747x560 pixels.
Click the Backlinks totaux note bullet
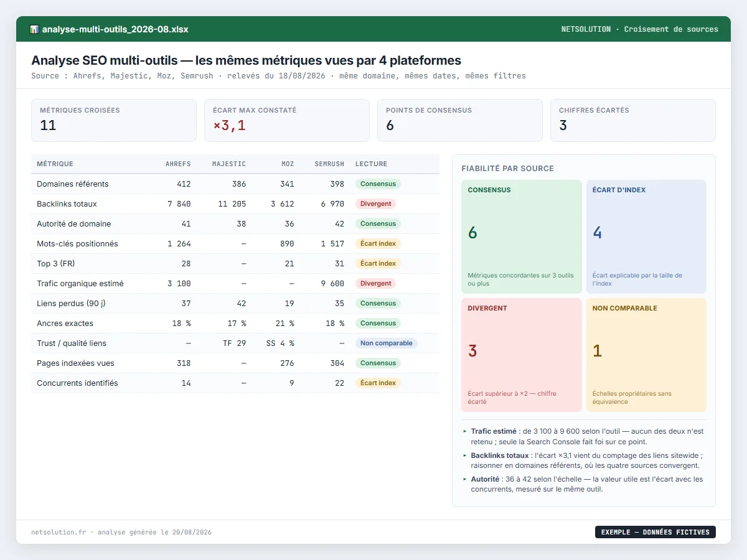click(x=584, y=460)
